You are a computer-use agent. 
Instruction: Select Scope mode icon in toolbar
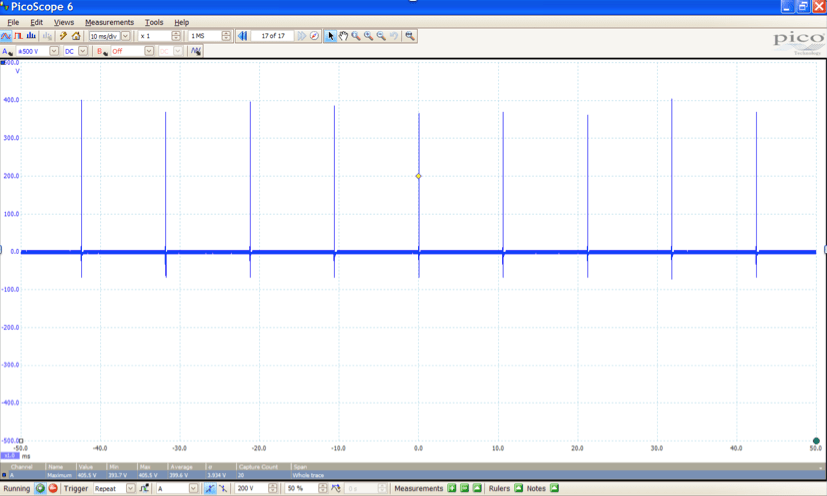coord(6,36)
